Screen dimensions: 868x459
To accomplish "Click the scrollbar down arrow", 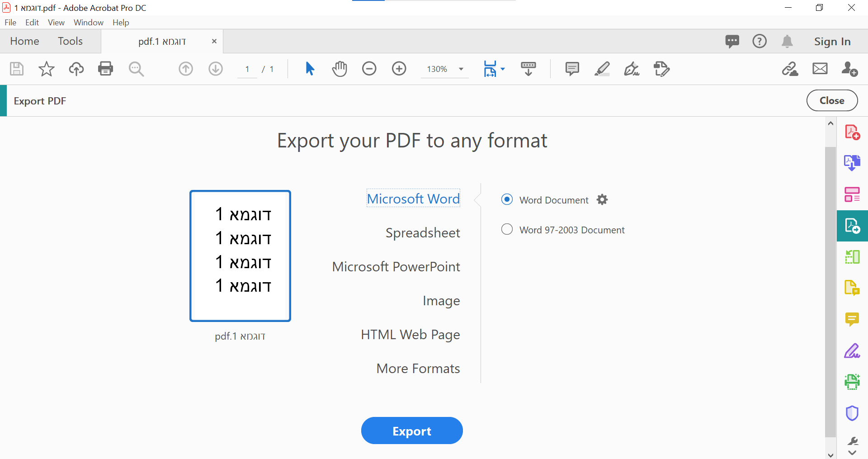I will coord(830,454).
